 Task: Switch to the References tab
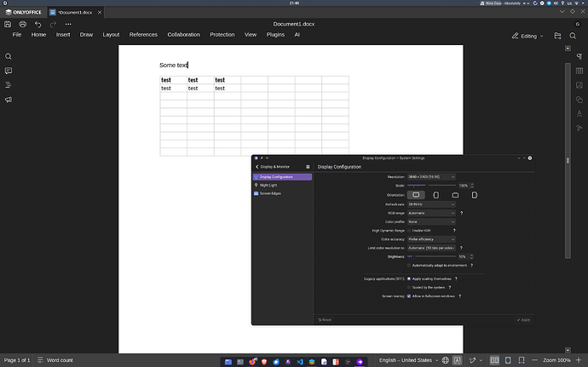click(143, 35)
